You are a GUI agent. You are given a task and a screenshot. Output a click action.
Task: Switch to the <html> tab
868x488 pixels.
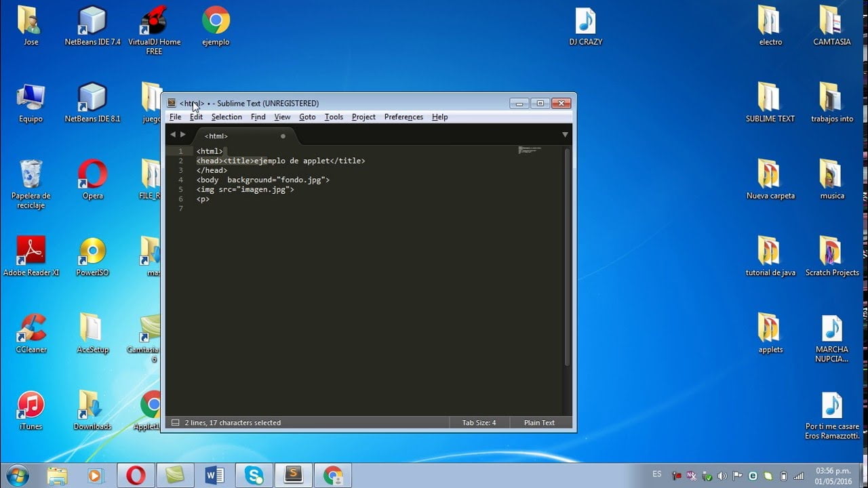(244, 136)
